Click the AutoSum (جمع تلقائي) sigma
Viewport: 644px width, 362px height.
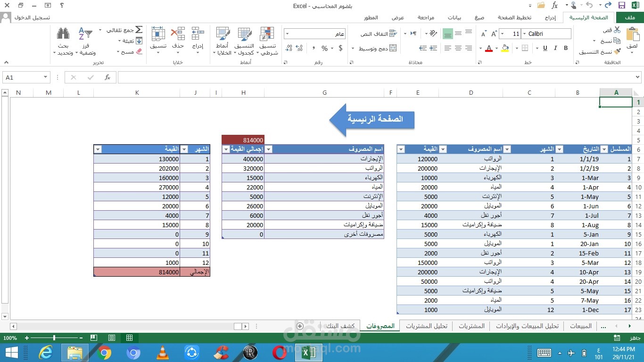pyautogui.click(x=139, y=30)
